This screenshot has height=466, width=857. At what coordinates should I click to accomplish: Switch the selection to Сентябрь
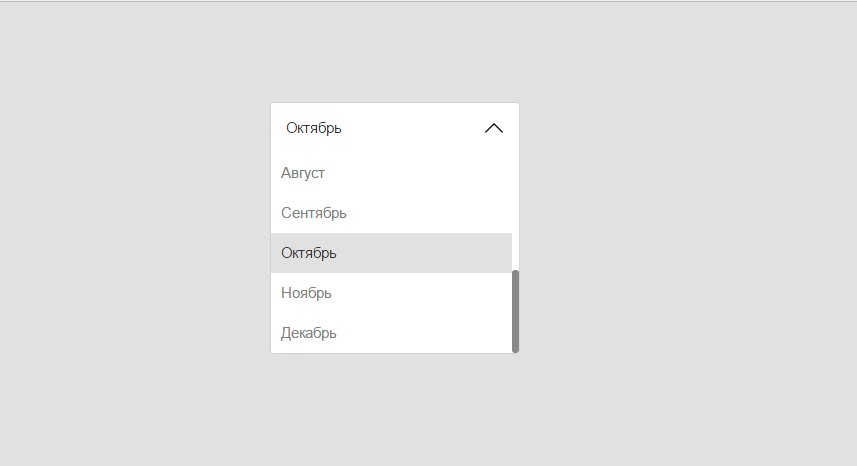click(314, 213)
